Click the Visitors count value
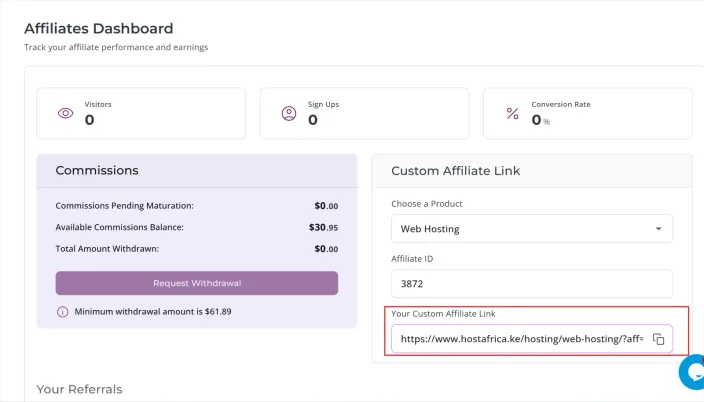 coord(89,120)
